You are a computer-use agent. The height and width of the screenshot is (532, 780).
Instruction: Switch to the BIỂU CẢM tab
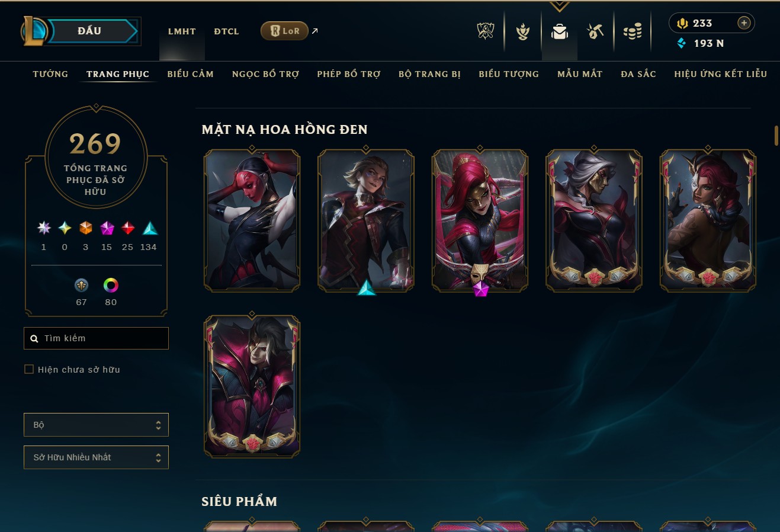(x=190, y=74)
